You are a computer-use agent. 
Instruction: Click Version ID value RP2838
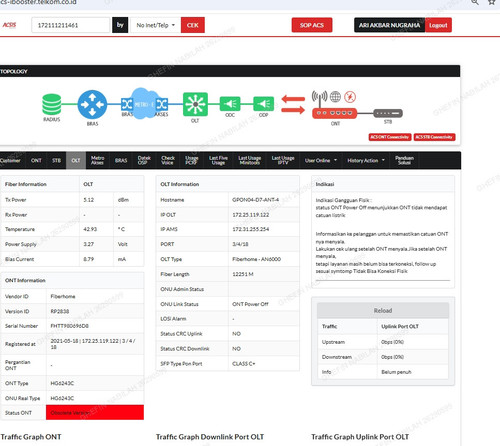tap(60, 311)
